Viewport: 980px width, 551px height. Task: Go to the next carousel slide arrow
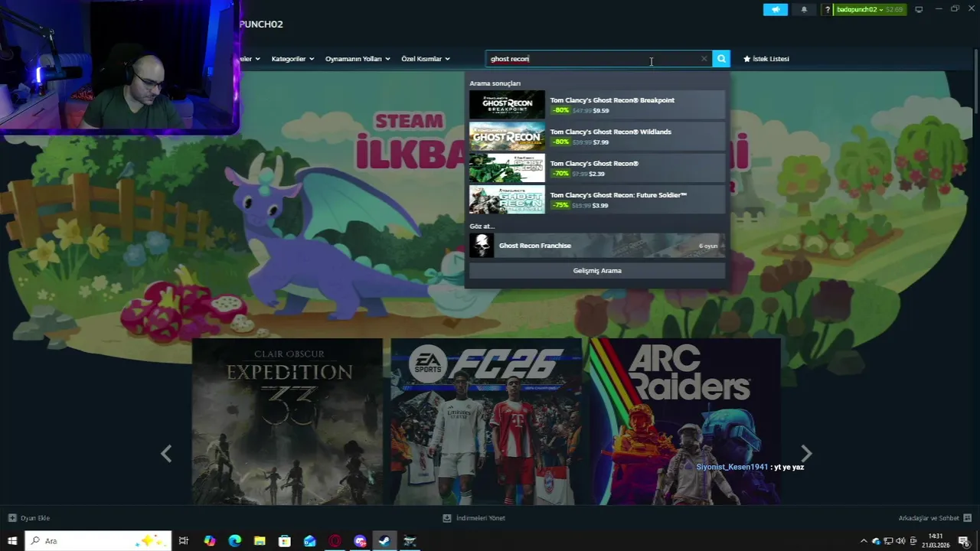[x=806, y=454]
